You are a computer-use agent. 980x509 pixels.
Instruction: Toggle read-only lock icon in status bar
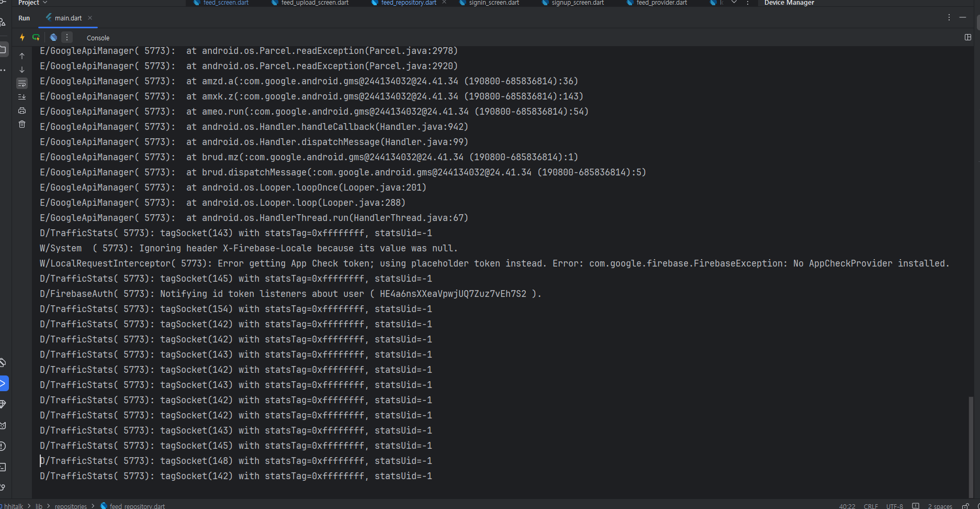966,506
